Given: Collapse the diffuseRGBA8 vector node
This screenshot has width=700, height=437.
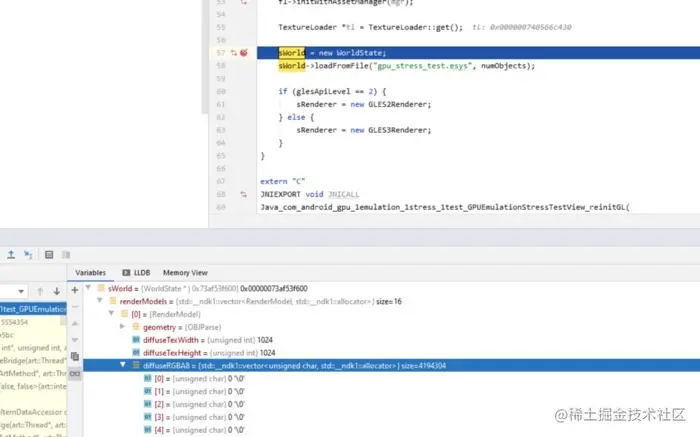Looking at the screenshot, I should pyautogui.click(x=123, y=365).
